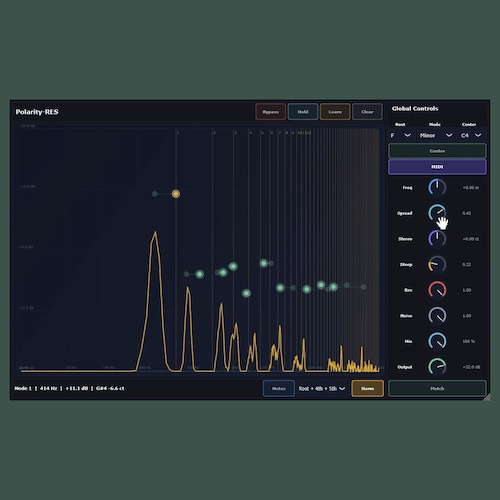This screenshot has height=500, width=500.
Task: Click the Spread value 0.42
Action: [x=467, y=213]
